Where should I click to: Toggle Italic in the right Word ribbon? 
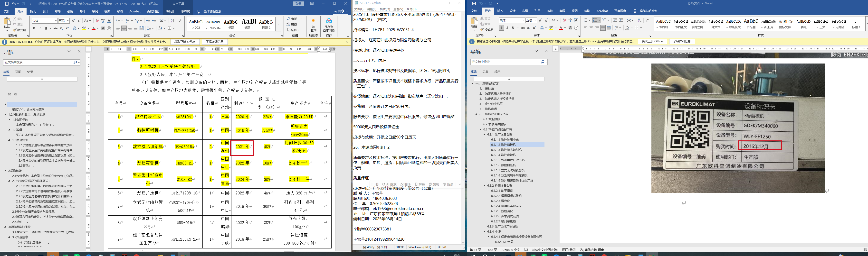[x=507, y=28]
